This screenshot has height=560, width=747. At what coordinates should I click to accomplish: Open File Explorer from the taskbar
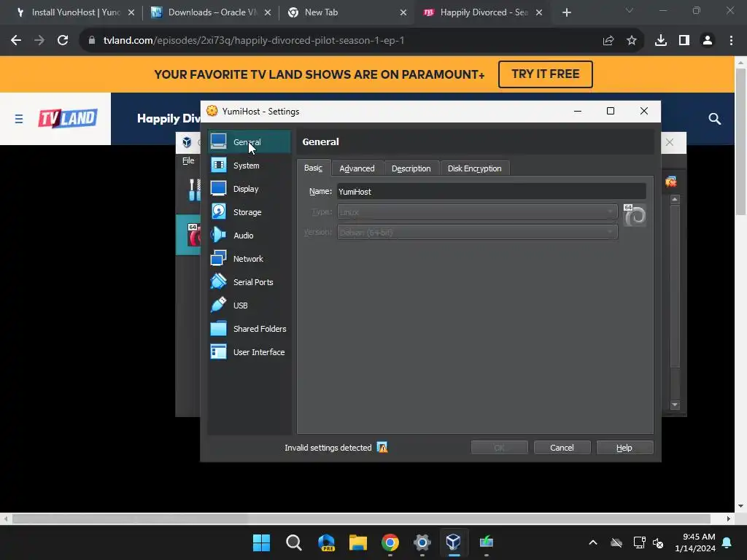(357, 542)
